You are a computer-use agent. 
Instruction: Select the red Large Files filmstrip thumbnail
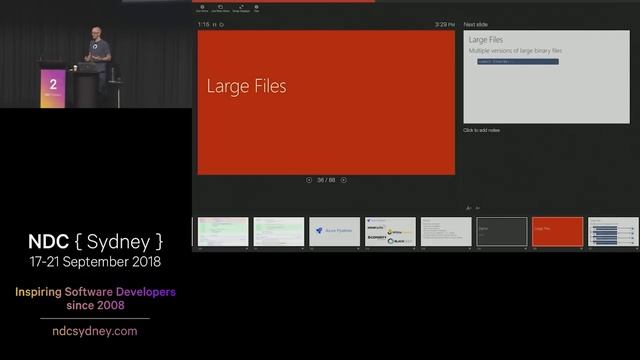tap(558, 231)
